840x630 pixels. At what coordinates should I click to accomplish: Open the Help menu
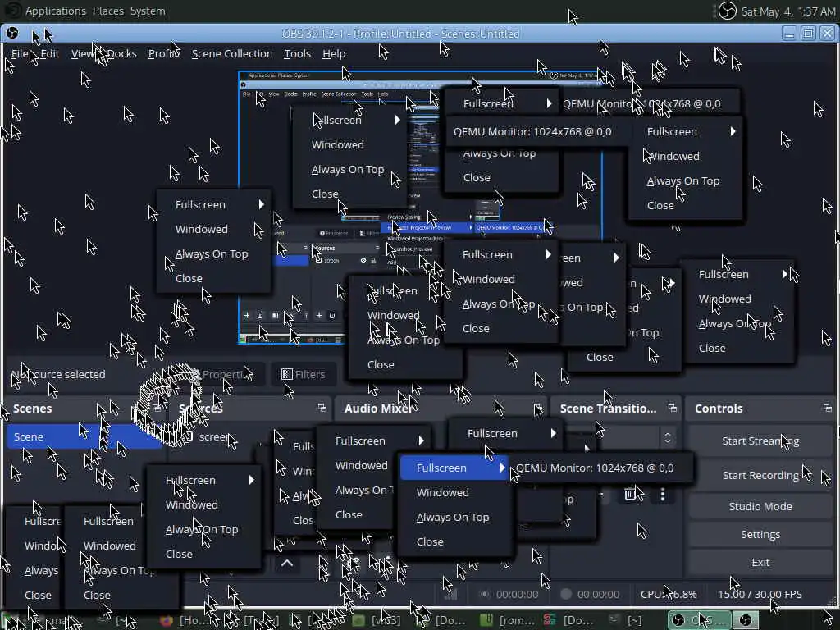(334, 53)
